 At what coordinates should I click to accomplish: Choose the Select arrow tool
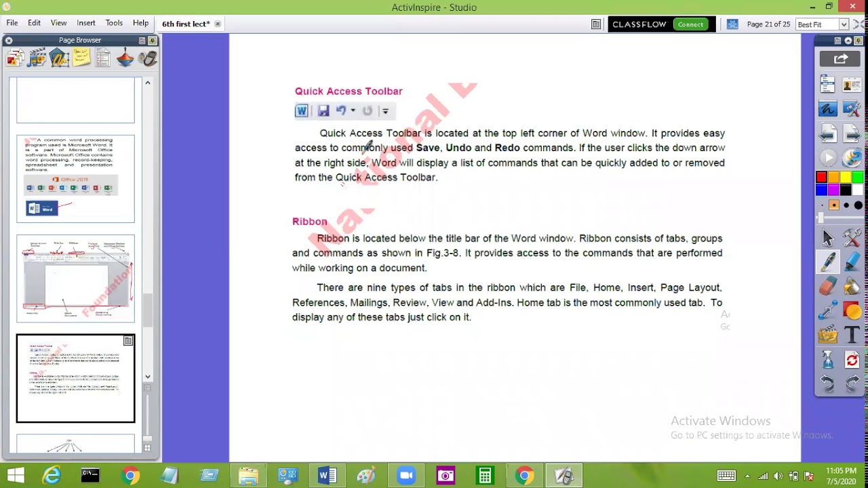[x=828, y=238]
